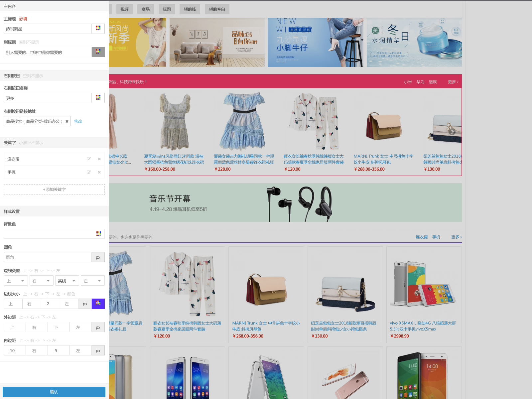532x399 pixels.
Task: Click outer margin top input
Action: [x=15, y=327]
